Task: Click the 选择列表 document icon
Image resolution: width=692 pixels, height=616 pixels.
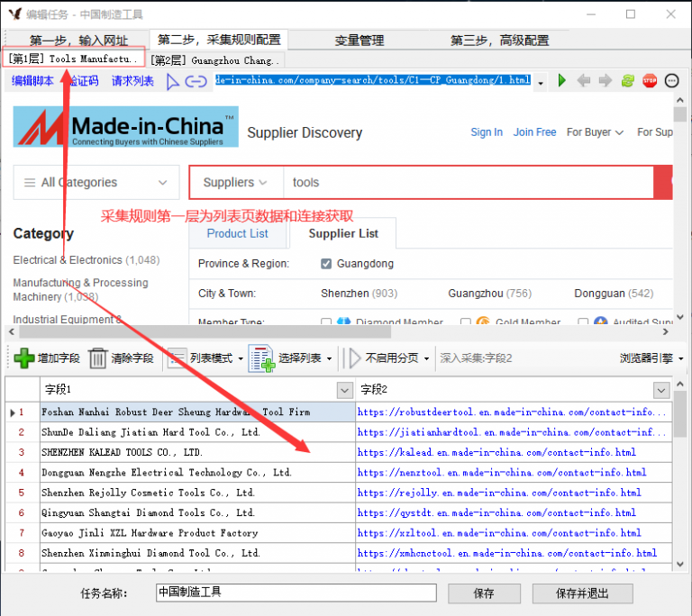Action: pos(261,358)
